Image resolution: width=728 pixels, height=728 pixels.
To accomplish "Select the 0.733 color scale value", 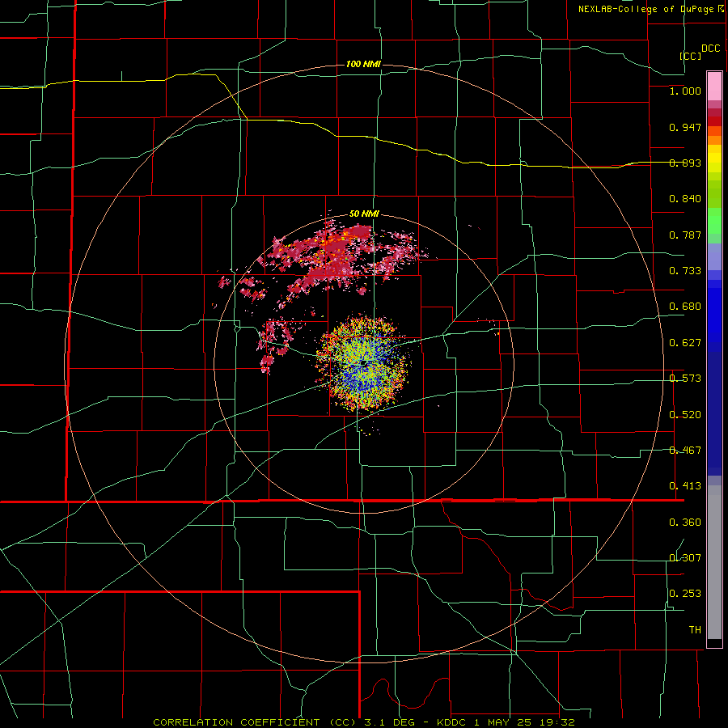I will click(685, 271).
